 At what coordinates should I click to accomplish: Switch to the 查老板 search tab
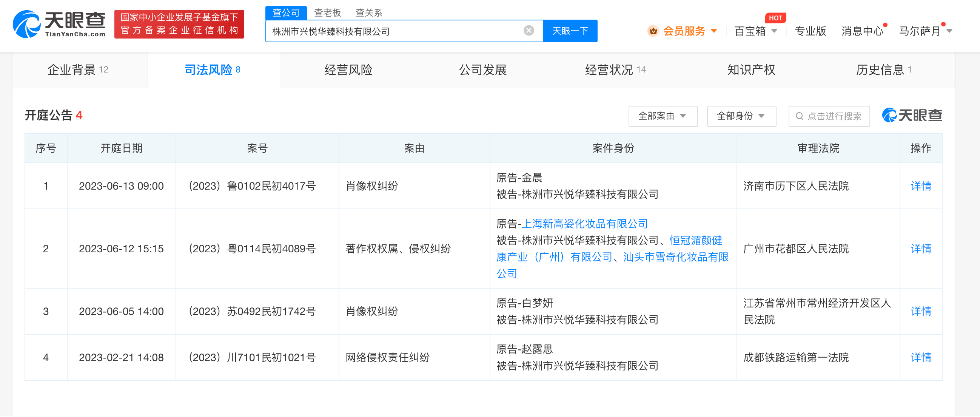[327, 13]
